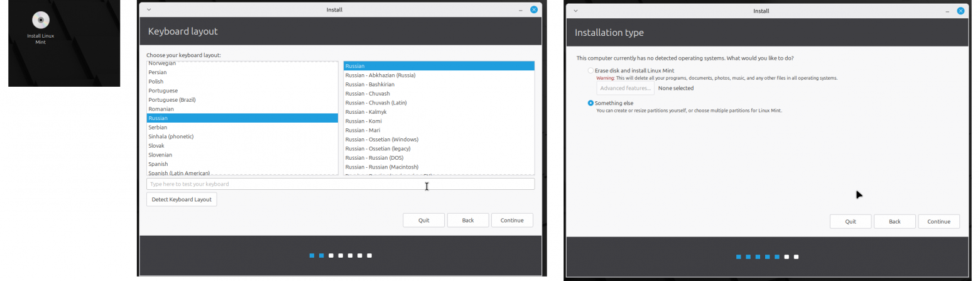Close the Installation type Install window

[961, 11]
